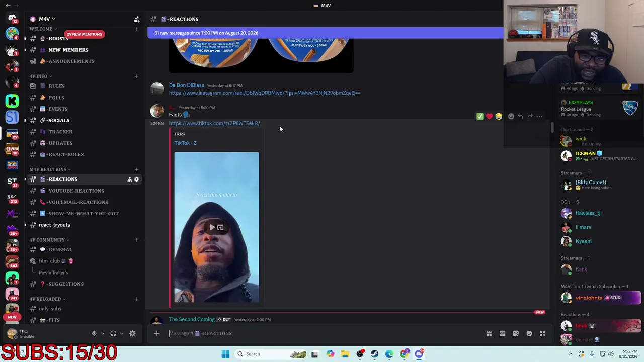Collapse the 4V RELOADED category

click(47, 299)
